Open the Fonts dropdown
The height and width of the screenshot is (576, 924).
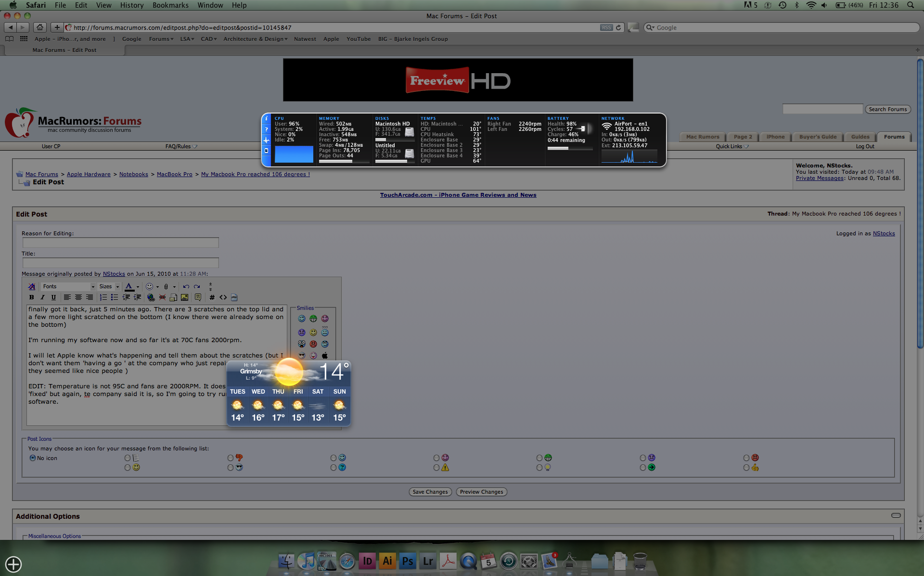68,286
